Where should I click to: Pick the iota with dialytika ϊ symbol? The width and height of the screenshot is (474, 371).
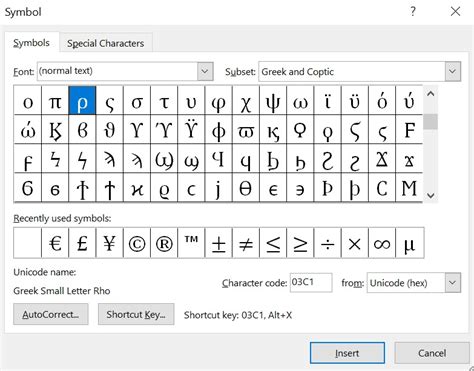coord(328,101)
